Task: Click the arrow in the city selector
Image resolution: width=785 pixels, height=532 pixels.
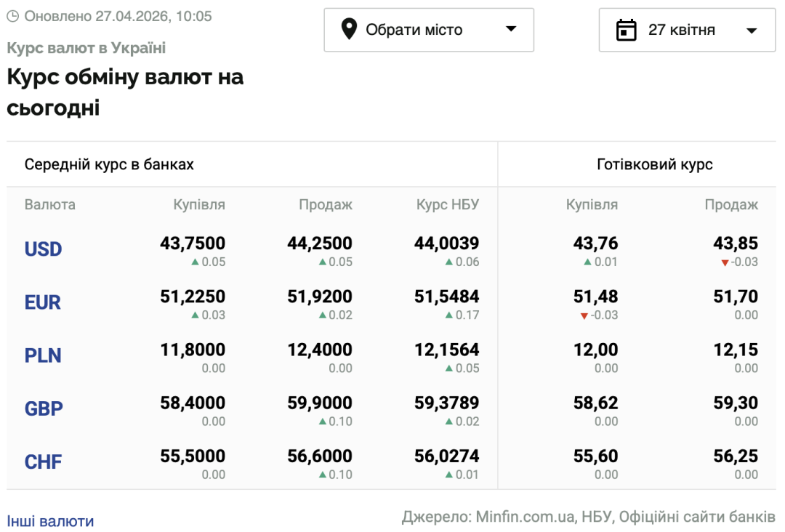Action: [511, 29]
